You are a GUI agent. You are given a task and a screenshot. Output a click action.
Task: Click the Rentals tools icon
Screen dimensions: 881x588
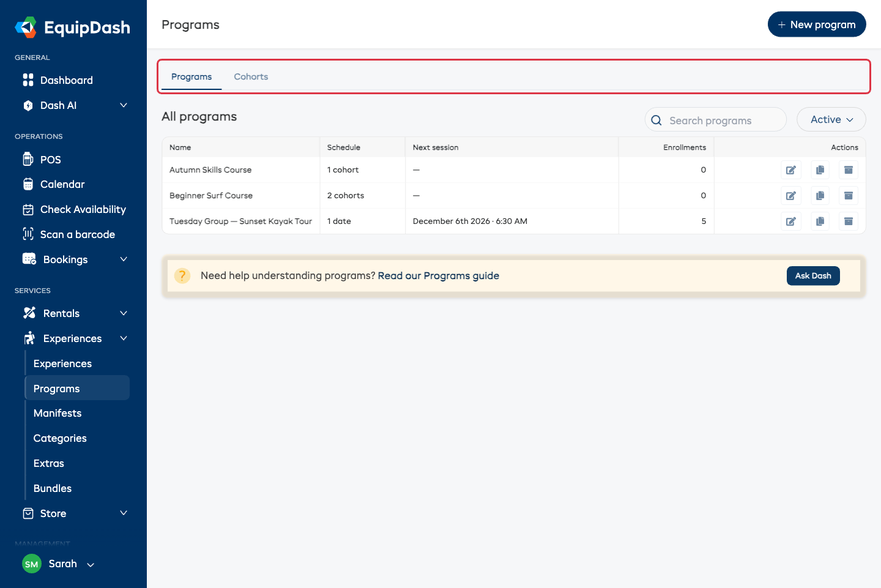(29, 313)
